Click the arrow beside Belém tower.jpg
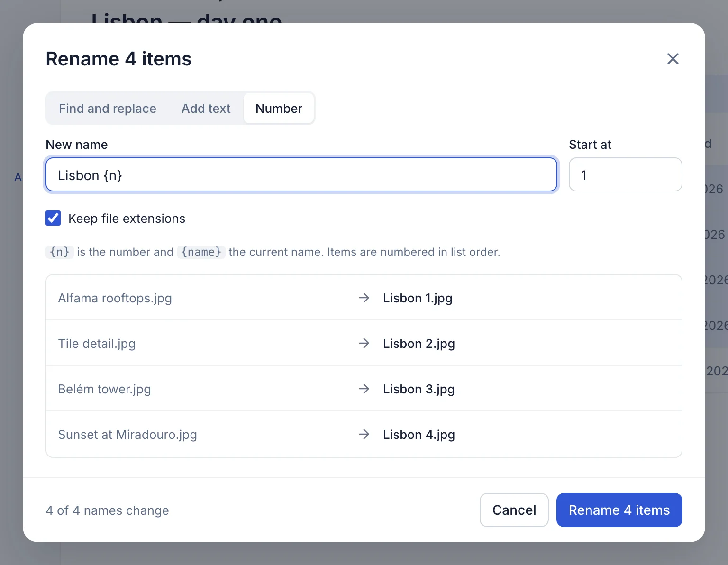728x565 pixels. (x=364, y=389)
